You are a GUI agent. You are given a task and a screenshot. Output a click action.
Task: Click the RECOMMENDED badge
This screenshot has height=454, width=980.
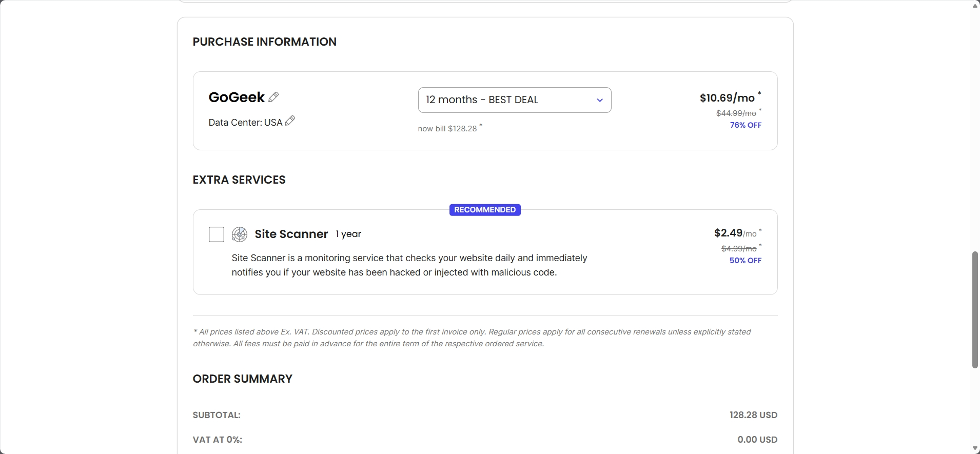tap(485, 210)
